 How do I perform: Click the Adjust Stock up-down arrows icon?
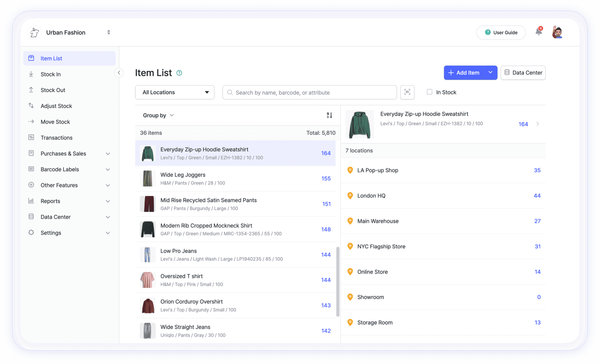point(31,106)
